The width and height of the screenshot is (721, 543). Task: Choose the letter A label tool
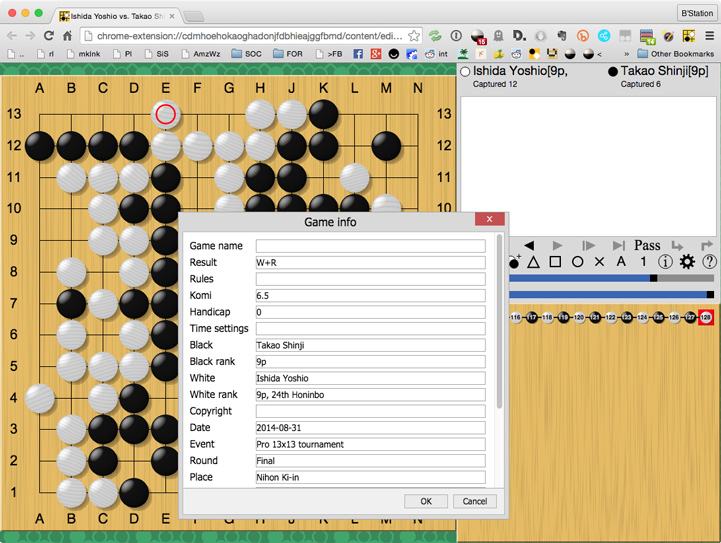pyautogui.click(x=621, y=262)
